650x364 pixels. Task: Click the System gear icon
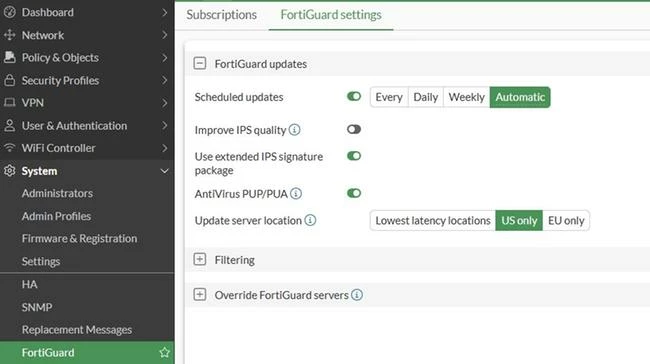point(10,170)
